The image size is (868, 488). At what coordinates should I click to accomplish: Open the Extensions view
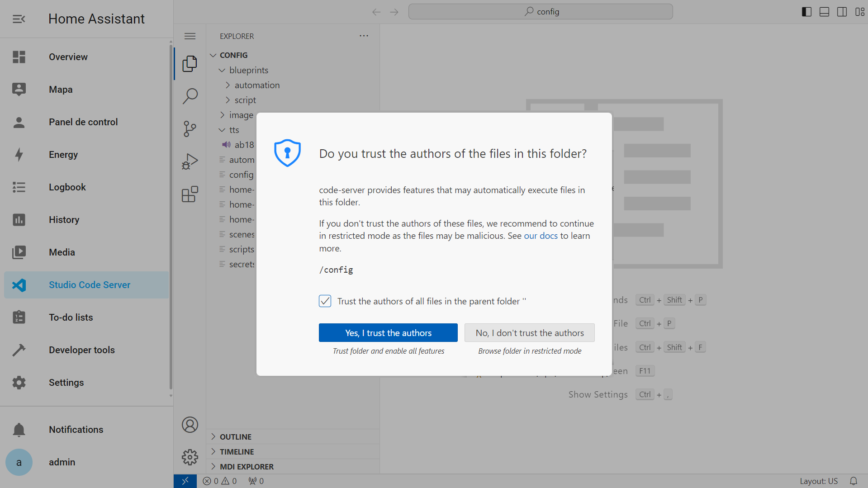190,194
